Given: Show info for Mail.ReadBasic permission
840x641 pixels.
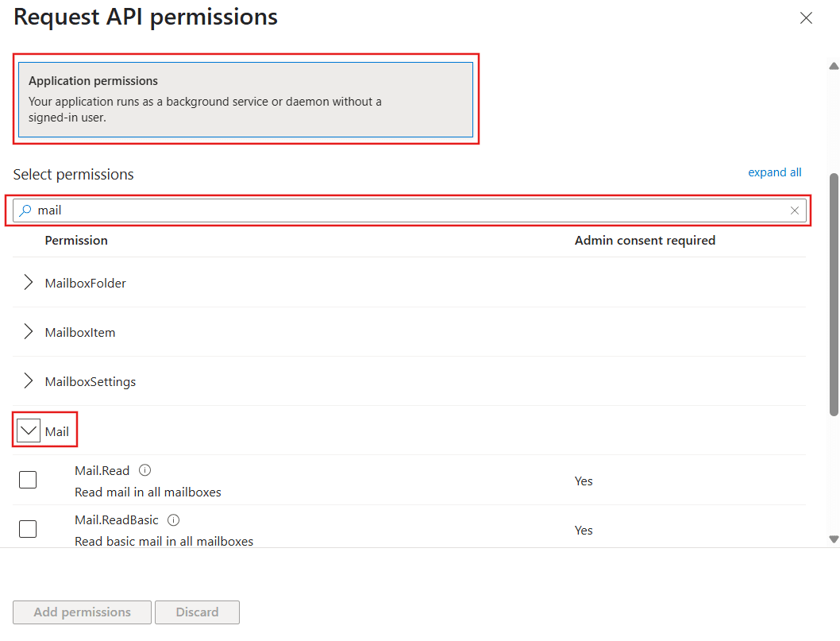Looking at the screenshot, I should [x=174, y=520].
